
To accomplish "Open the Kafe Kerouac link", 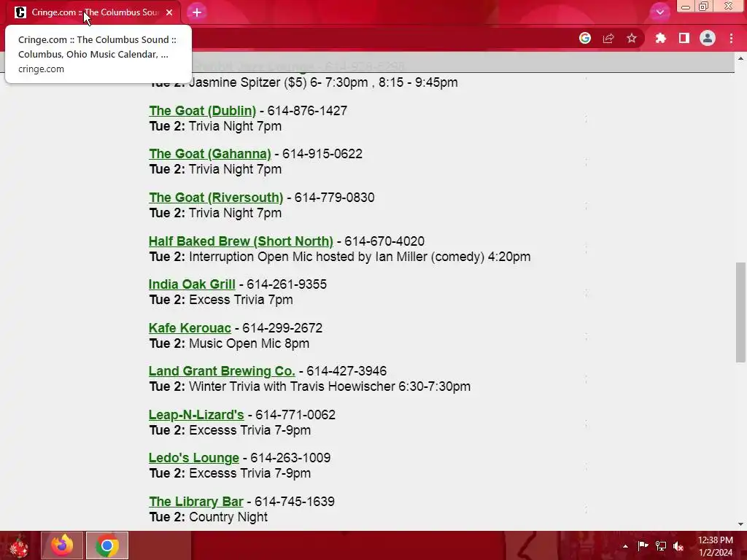I will 190,328.
